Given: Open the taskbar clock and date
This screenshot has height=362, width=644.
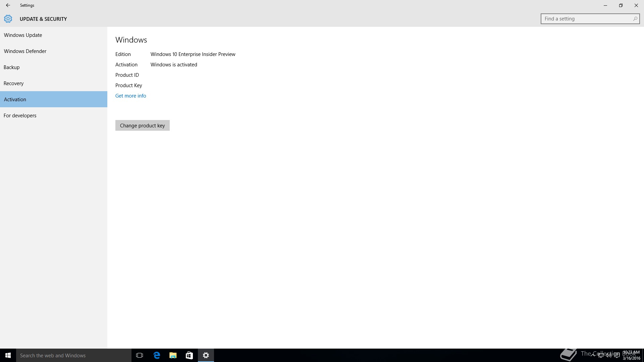Looking at the screenshot, I should [x=631, y=355].
